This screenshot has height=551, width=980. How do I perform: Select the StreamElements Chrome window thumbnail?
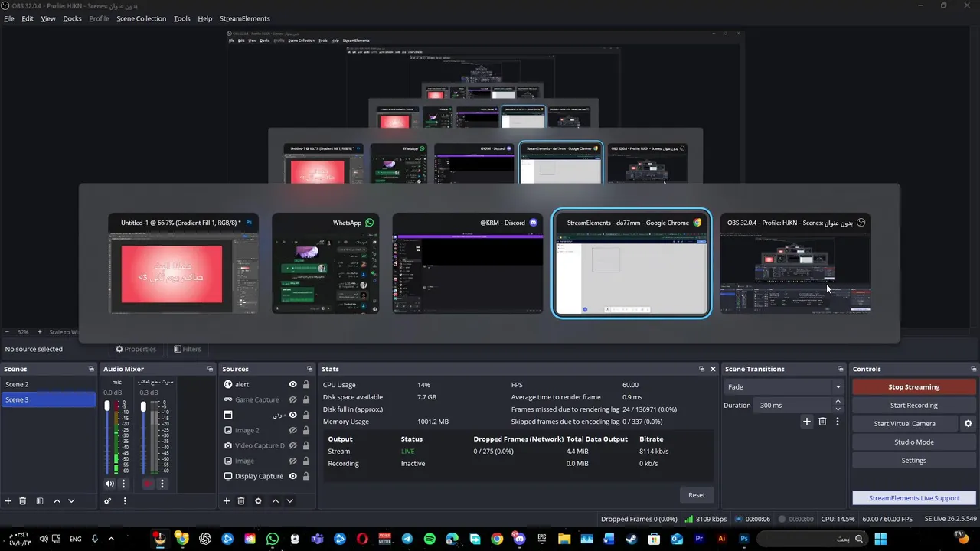[x=632, y=263]
